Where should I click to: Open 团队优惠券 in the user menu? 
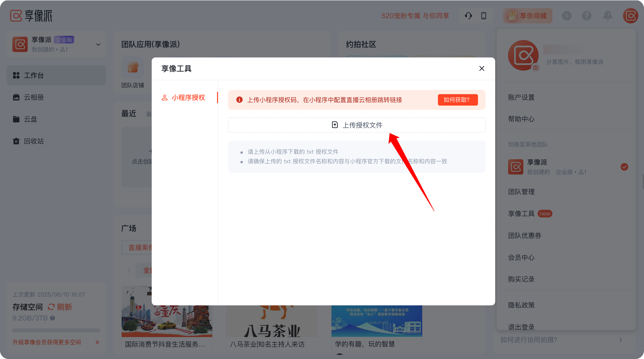(x=525, y=235)
